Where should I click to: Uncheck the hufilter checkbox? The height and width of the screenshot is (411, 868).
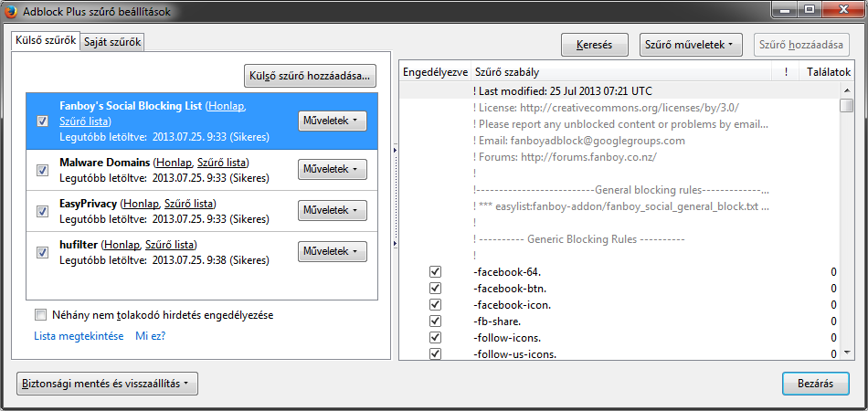(42, 252)
